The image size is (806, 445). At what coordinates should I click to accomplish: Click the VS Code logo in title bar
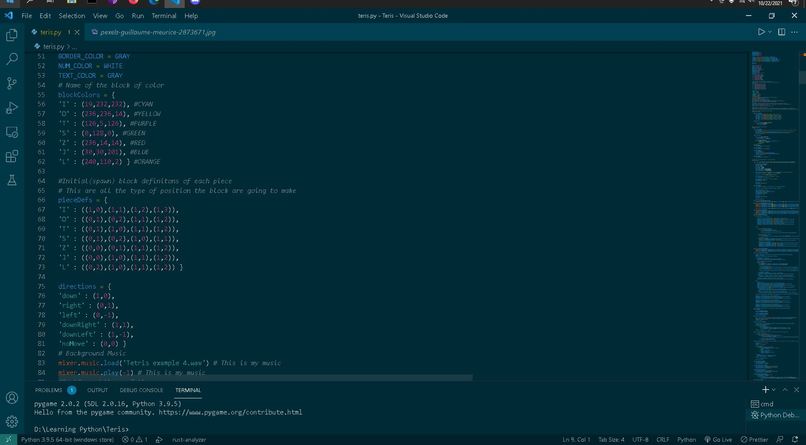click(9, 16)
